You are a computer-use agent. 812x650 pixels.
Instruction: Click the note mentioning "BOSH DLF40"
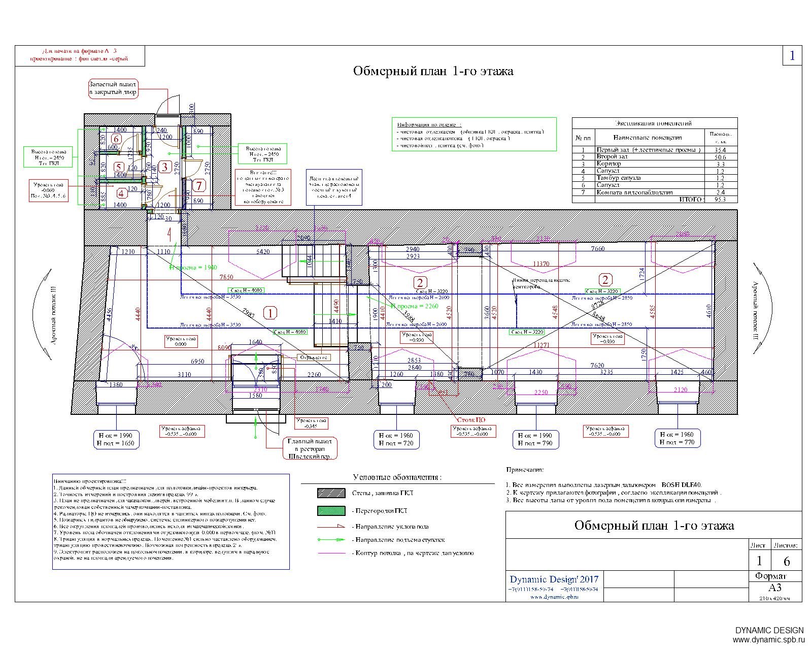604,485
